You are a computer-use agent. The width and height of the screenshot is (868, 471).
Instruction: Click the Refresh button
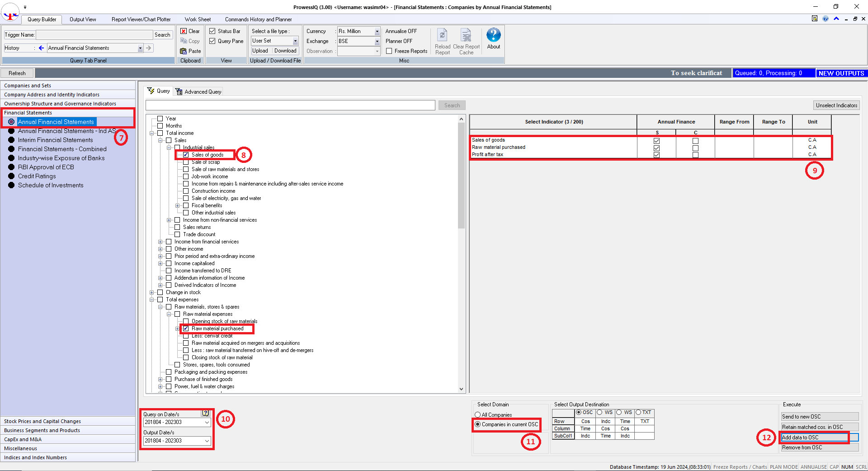pos(17,73)
